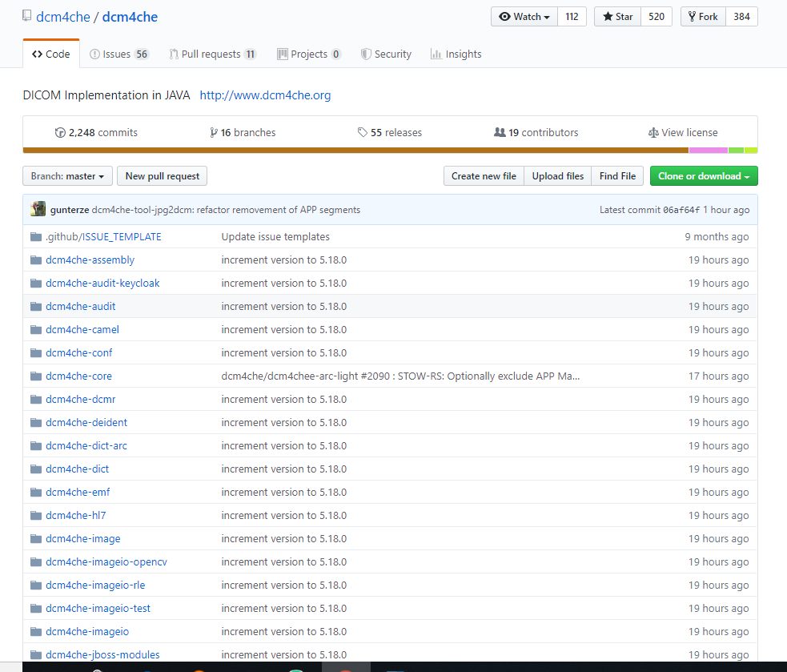
Task: Click the folder icon for .github/ISSUE_TEMPLATE
Action: [36, 236]
